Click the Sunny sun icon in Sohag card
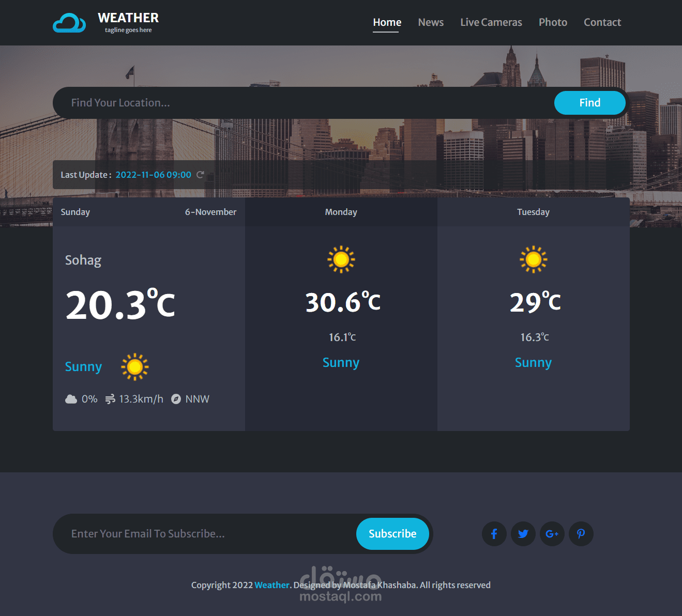The height and width of the screenshot is (616, 682). [x=134, y=367]
